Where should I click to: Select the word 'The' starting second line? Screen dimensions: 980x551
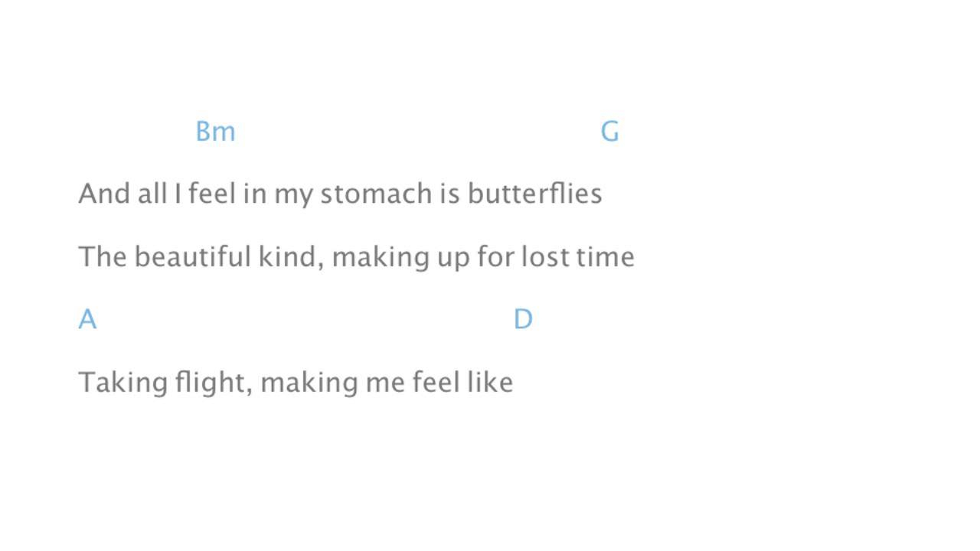[x=103, y=256]
